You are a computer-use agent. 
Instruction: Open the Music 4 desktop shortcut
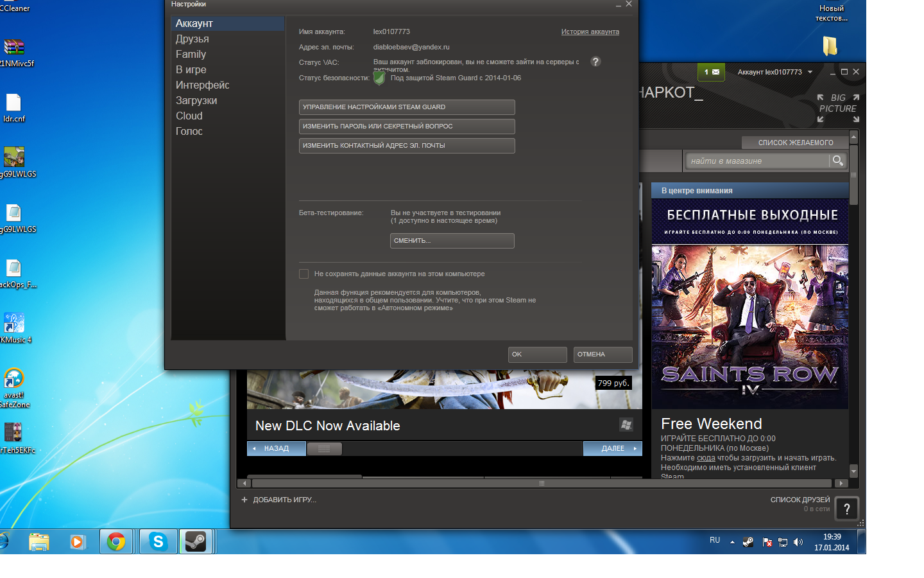[x=14, y=328]
